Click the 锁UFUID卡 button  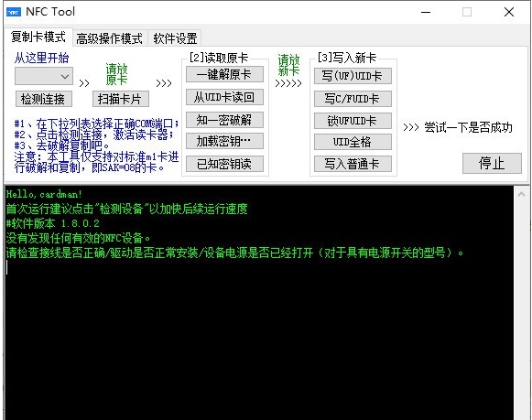353,121
